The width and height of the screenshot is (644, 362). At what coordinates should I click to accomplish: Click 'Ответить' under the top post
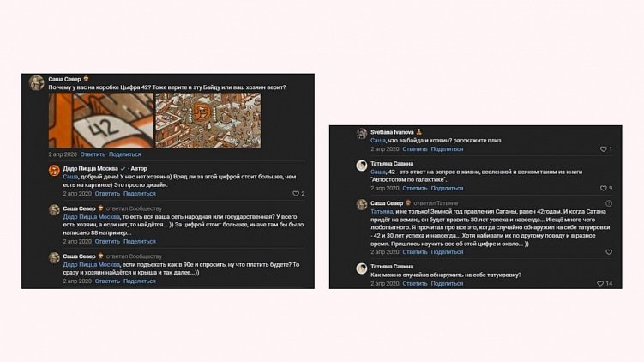tap(93, 154)
